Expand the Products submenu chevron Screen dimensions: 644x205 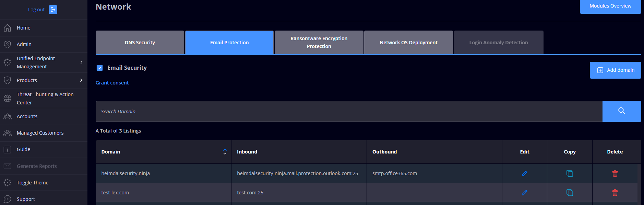click(81, 80)
